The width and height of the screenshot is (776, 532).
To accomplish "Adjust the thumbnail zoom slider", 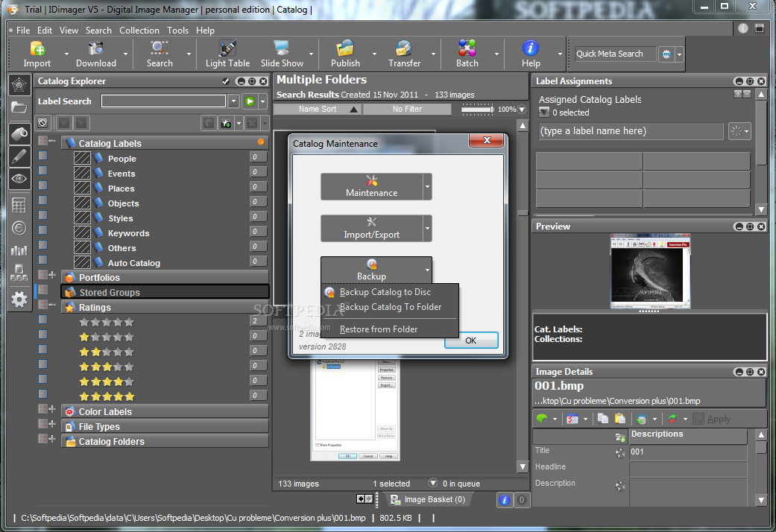I will click(x=478, y=110).
